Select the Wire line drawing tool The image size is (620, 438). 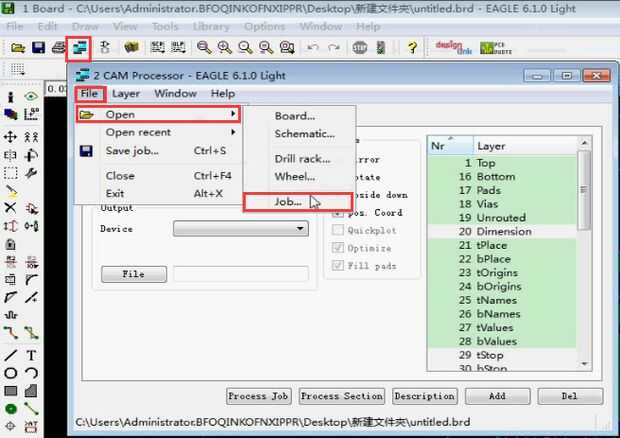click(11, 355)
